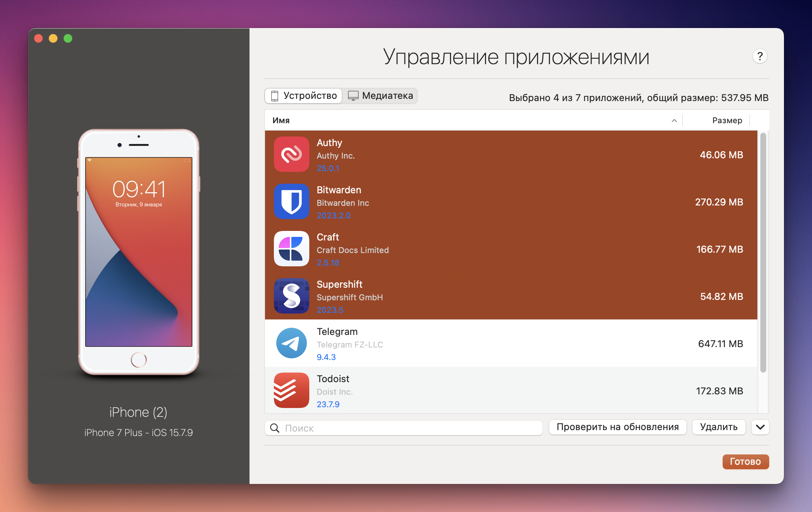Click the Telegram paper plane icon
The height and width of the screenshot is (512, 812).
point(291,343)
